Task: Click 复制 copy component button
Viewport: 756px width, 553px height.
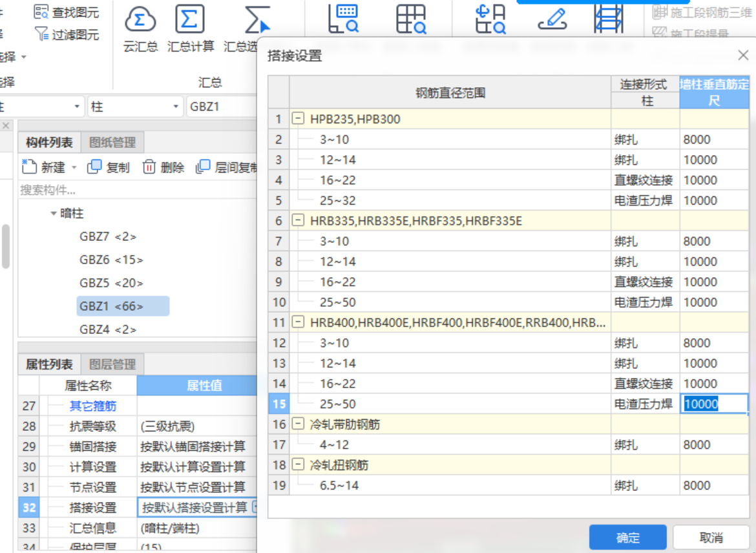Action: click(109, 167)
